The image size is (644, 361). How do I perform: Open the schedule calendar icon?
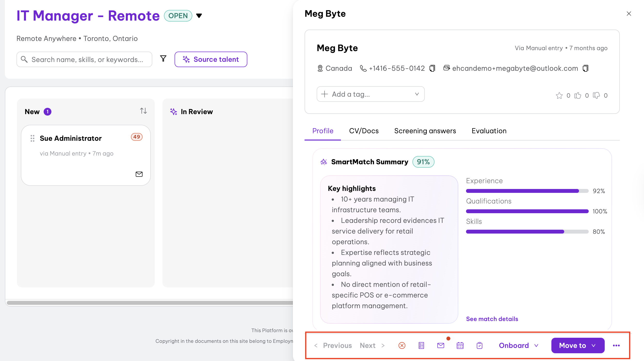point(460,345)
